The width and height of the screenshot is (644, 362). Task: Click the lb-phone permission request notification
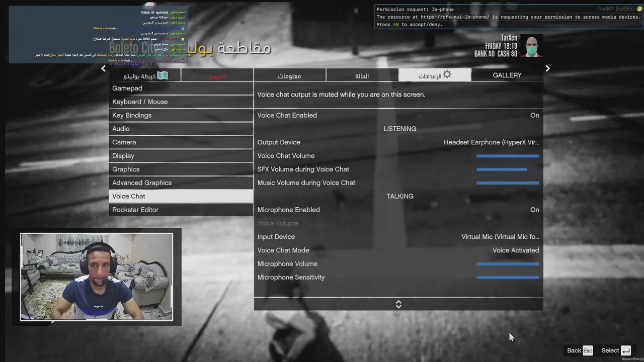click(508, 17)
